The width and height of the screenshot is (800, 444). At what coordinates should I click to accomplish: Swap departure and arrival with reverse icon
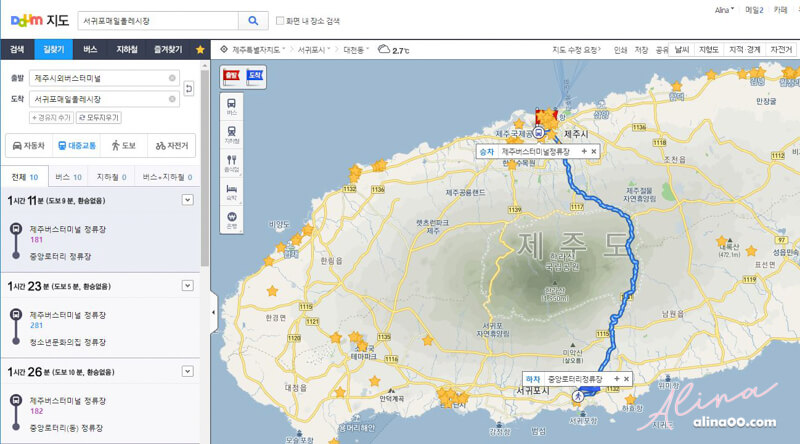(x=188, y=88)
